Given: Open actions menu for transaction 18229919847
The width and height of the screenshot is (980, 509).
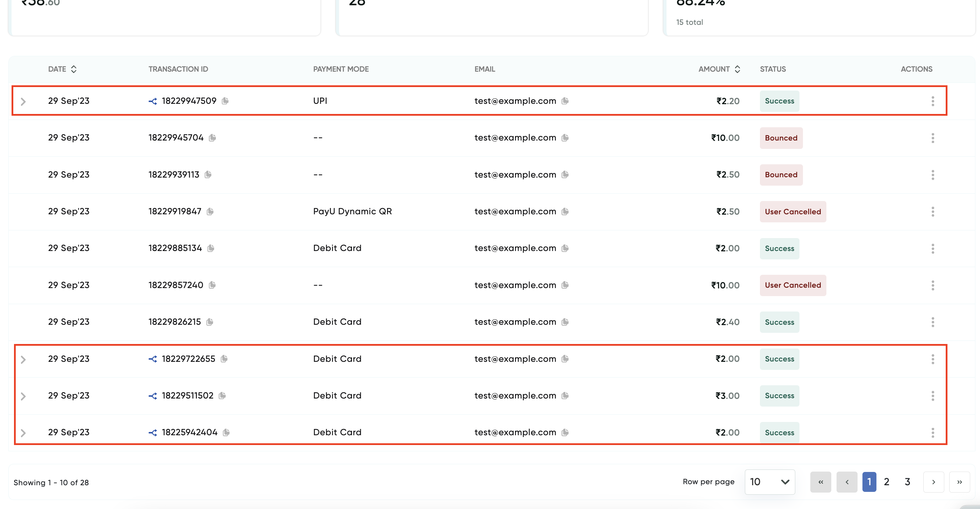Looking at the screenshot, I should point(932,212).
